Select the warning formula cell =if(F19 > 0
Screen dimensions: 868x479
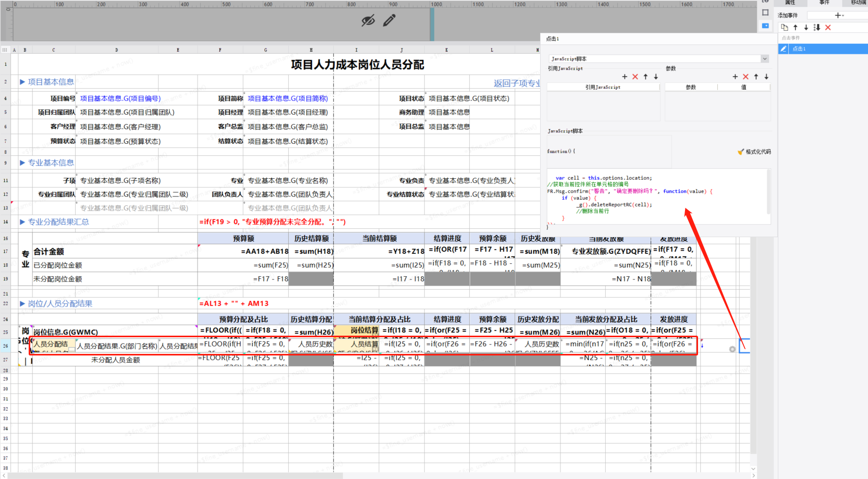click(x=272, y=222)
